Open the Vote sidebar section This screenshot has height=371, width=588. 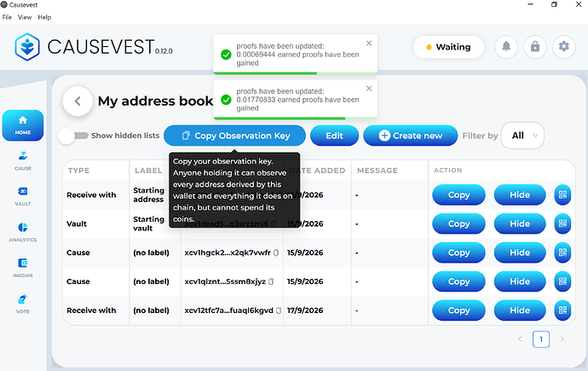(23, 304)
